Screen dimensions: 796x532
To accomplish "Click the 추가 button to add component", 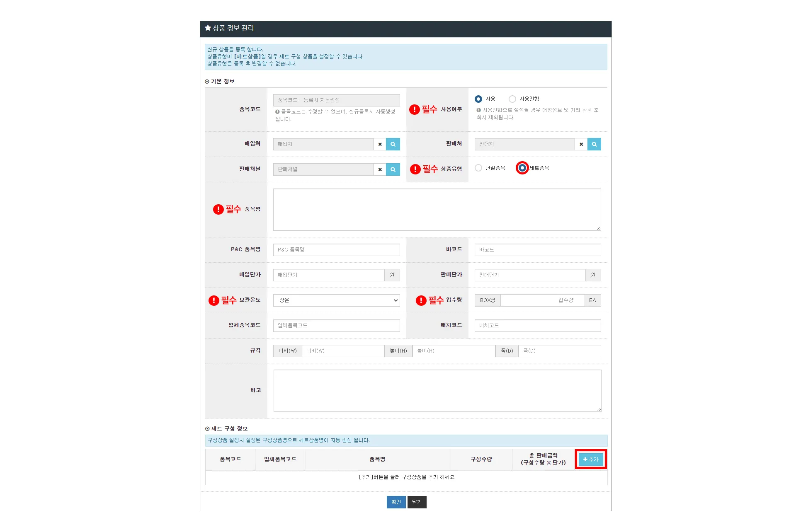I will 591,459.
